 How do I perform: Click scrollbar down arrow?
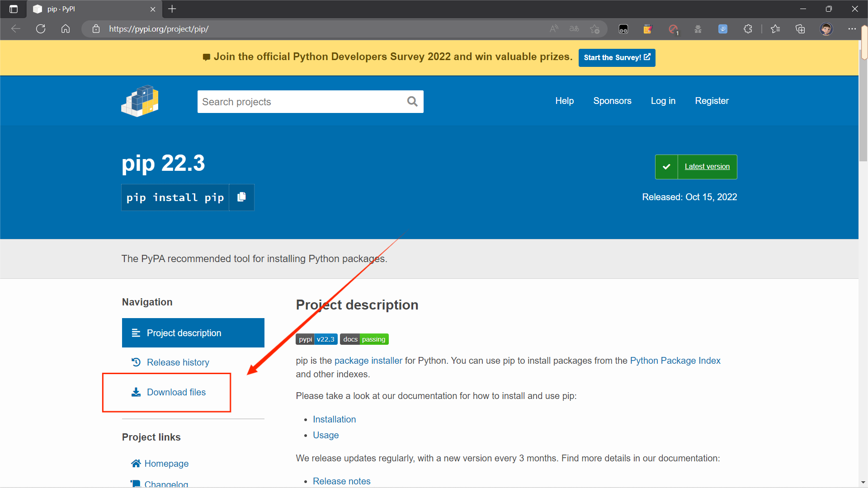point(864,483)
